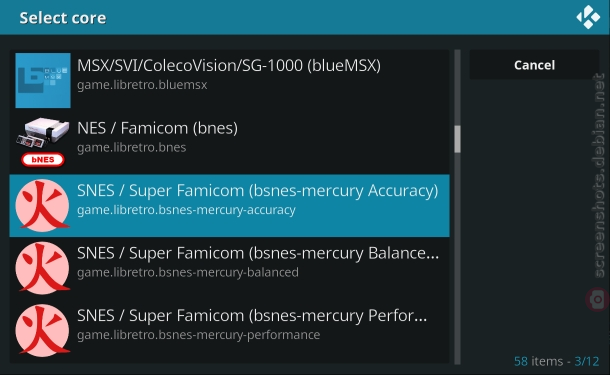This screenshot has height=375, width=610.
Task: Click the bNES console icon
Action: pos(43,132)
